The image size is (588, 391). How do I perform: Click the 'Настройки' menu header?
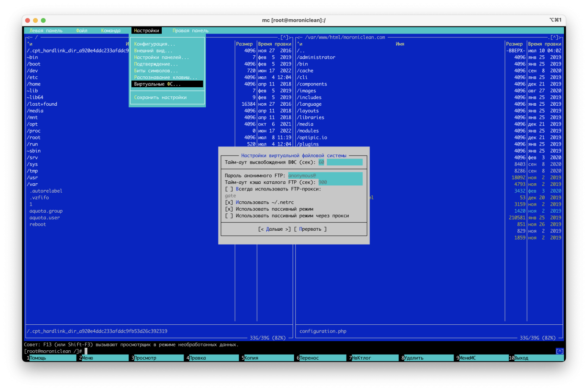(x=147, y=31)
